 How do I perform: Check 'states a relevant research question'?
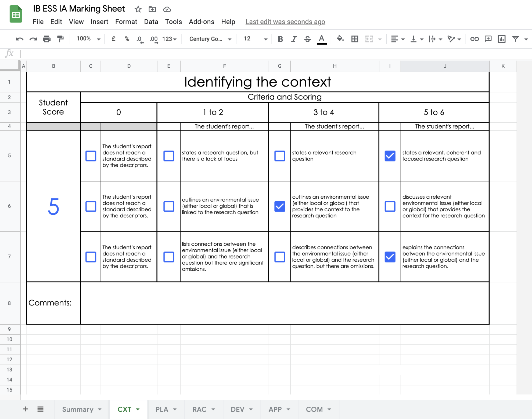click(x=280, y=156)
